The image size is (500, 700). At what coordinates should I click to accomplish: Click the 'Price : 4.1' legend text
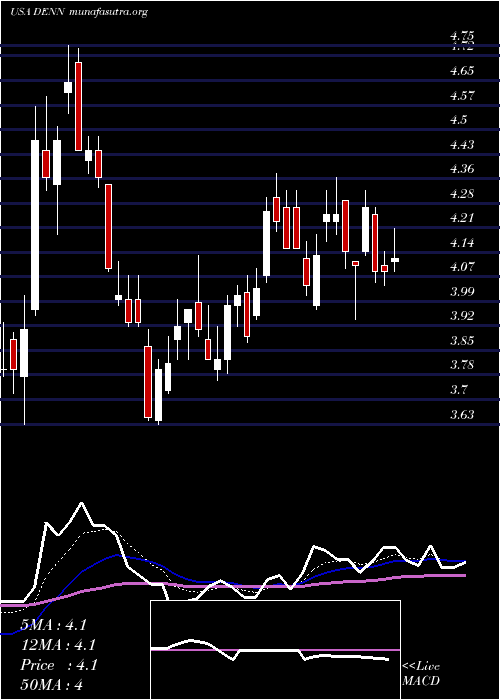click(x=58, y=665)
